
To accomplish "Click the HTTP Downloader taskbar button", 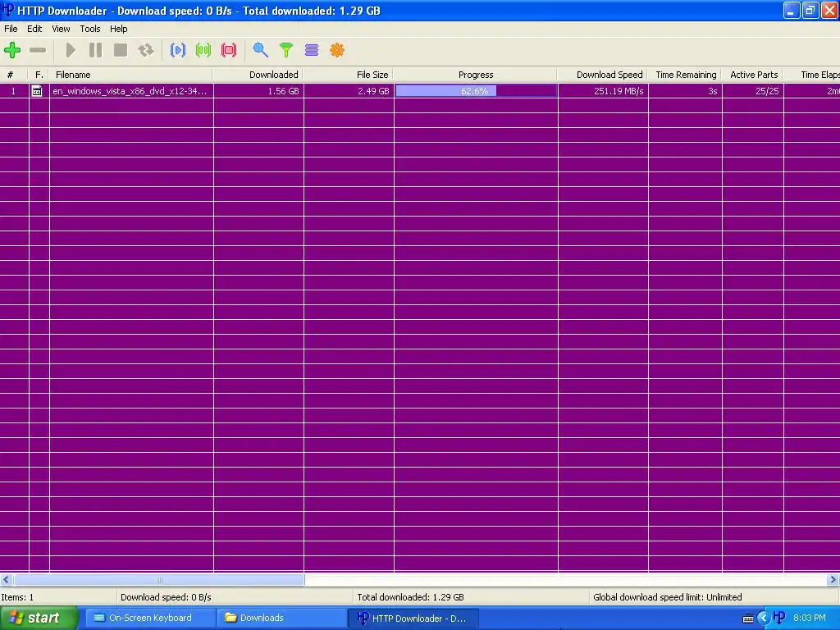I will (413, 618).
